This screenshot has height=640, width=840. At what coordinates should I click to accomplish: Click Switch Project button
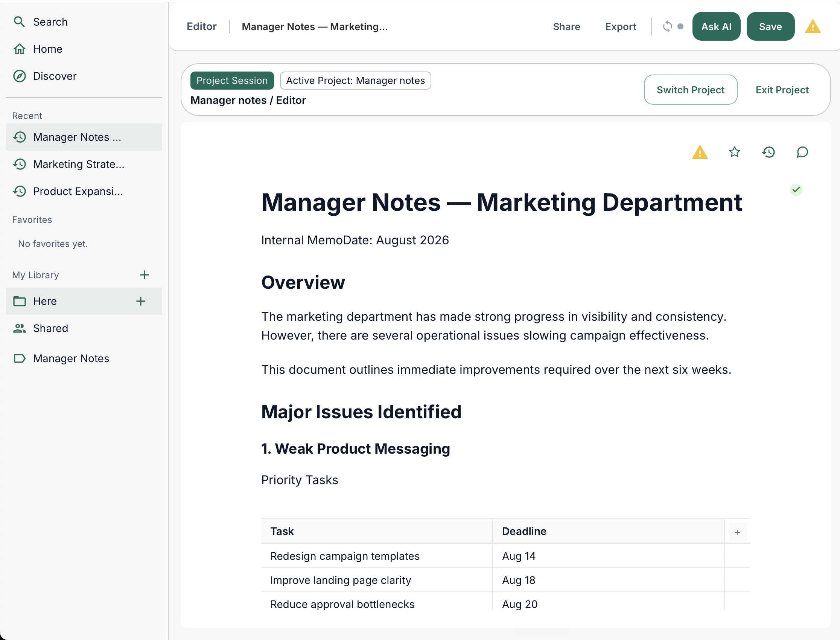[x=690, y=90]
